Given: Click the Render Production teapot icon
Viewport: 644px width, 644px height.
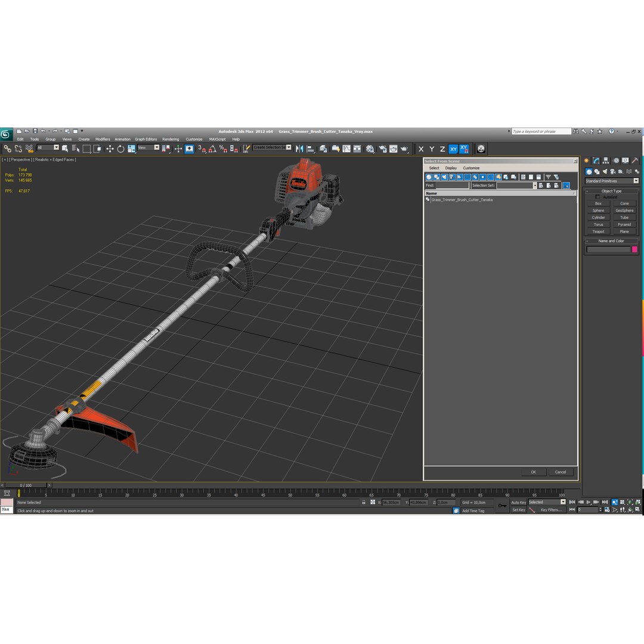Looking at the screenshot, I should (404, 148).
